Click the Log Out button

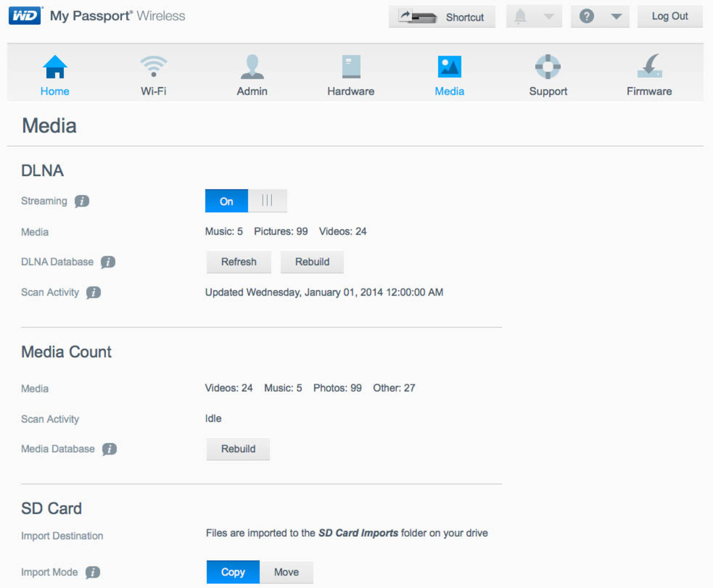click(x=670, y=16)
